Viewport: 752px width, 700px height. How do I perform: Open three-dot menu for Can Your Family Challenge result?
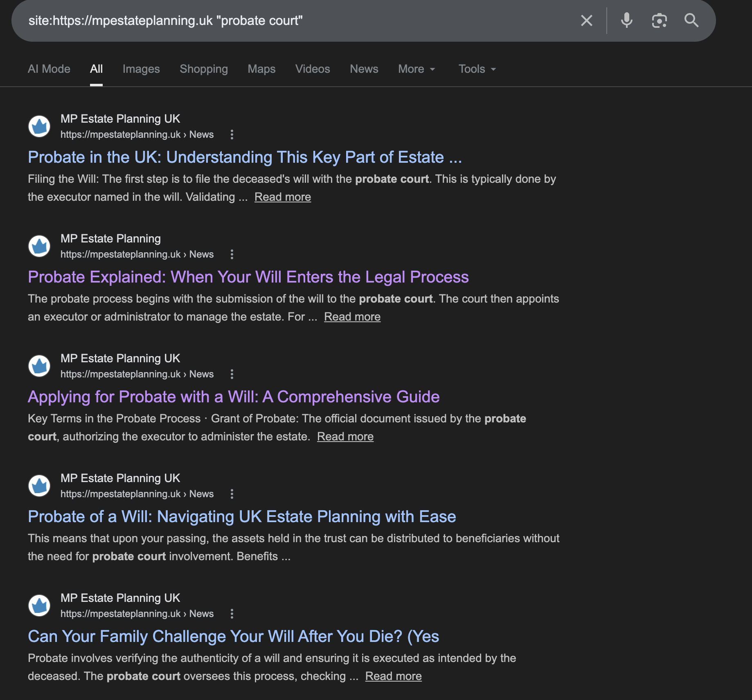click(232, 614)
